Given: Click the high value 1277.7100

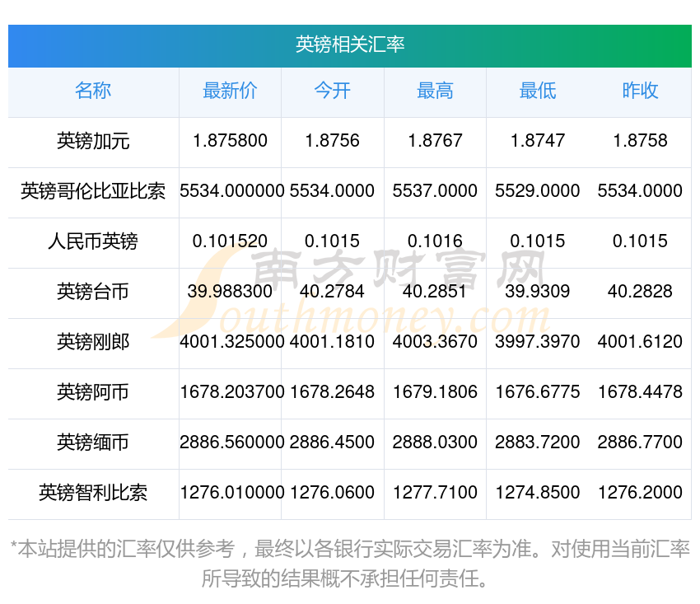Looking at the screenshot, I should (x=435, y=492).
